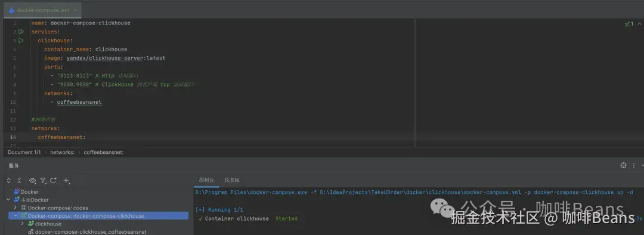The width and height of the screenshot is (644, 235).
Task: Click the Docker whale icon of Docker node
Action: [17, 192]
